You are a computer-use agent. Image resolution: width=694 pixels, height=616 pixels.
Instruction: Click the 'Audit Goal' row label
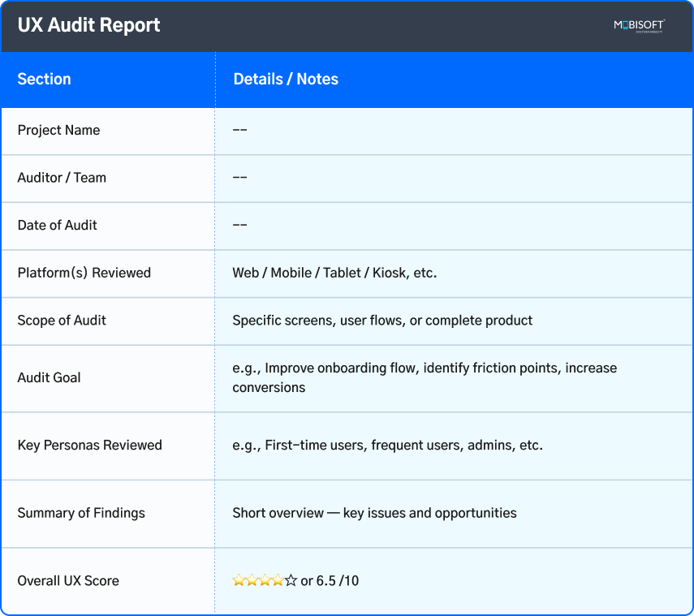[50, 377]
